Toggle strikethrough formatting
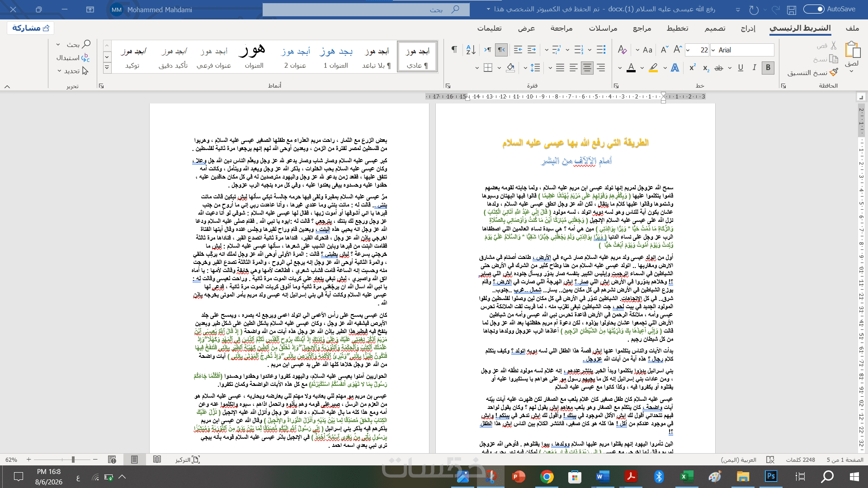Image resolution: width=868 pixels, height=488 pixels. click(719, 68)
